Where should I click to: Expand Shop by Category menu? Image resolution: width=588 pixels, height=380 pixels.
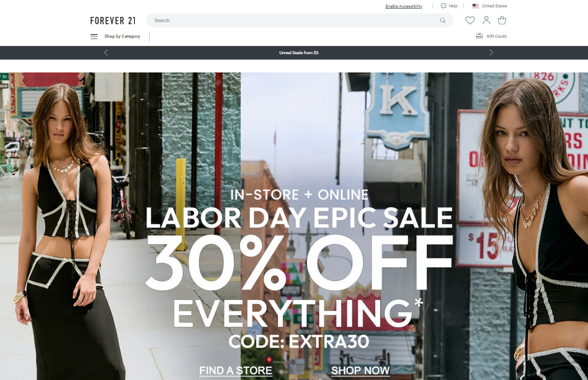tap(122, 36)
